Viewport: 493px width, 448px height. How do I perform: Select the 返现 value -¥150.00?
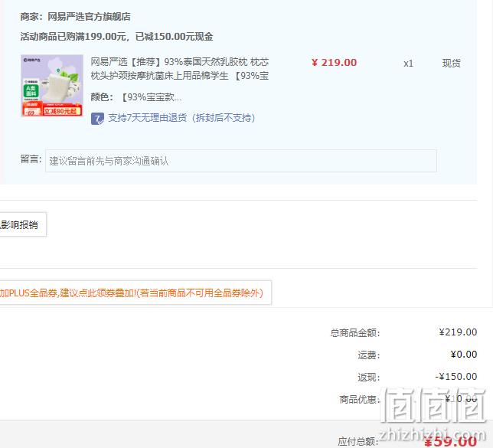coord(456,377)
